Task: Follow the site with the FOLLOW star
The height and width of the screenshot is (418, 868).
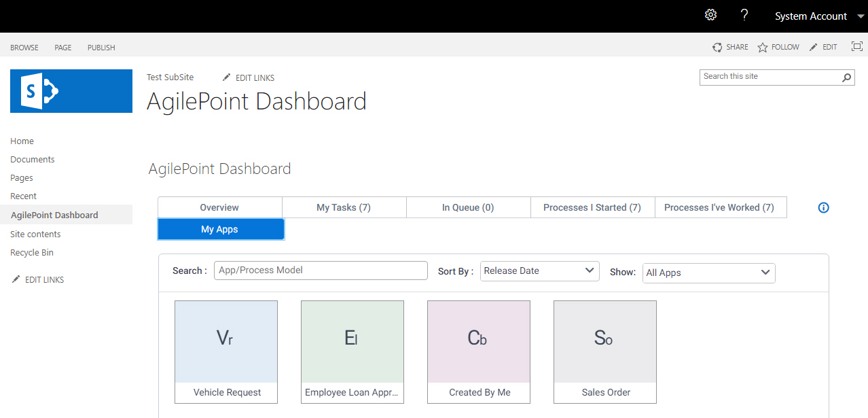Action: pyautogui.click(x=778, y=47)
